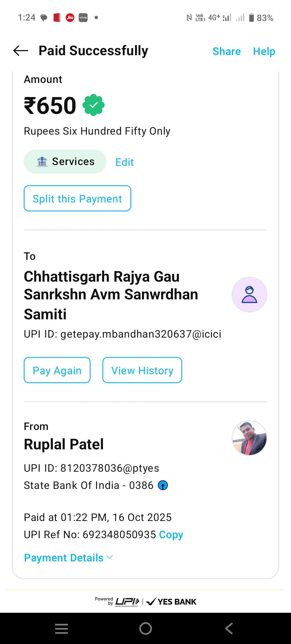Tap Ruplal Patel's profile photo

249,438
